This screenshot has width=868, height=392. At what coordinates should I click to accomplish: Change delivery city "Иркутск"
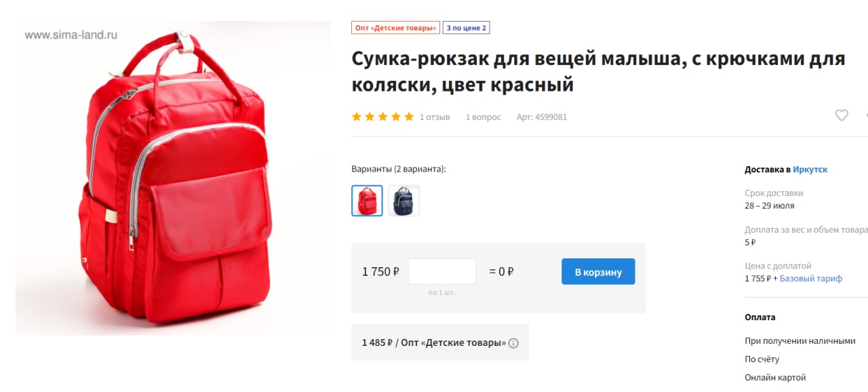[810, 170]
